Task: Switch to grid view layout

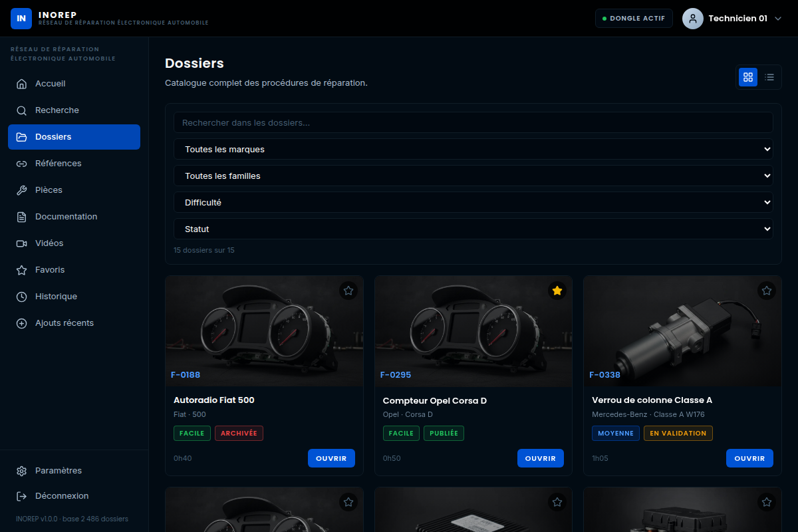Action: coord(748,77)
